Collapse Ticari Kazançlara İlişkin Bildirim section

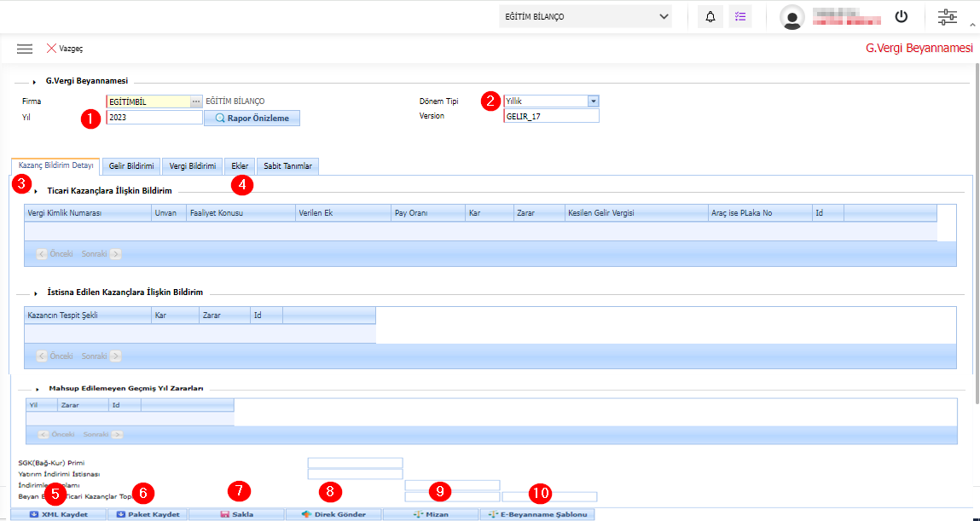point(36,191)
